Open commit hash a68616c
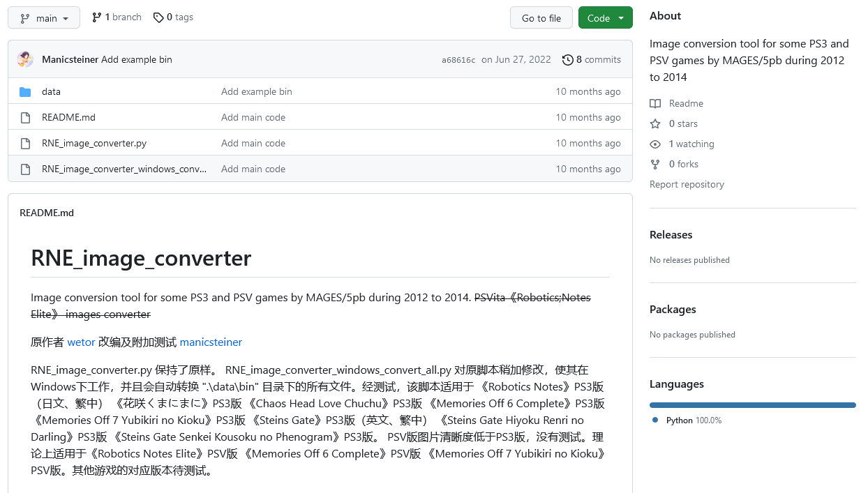868x493 pixels. (458, 60)
